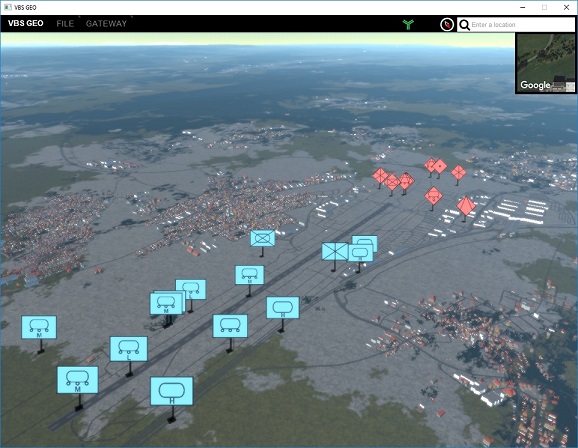This screenshot has height=448, width=578.
Task: Select the blue mechanized infantry marker with oval
Action: 262,238
